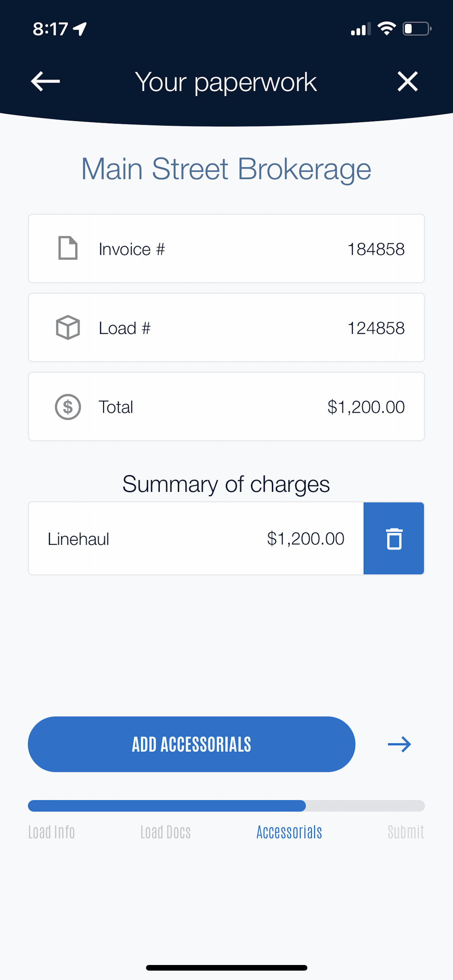Tap the location arrow beside the time

[80, 28]
